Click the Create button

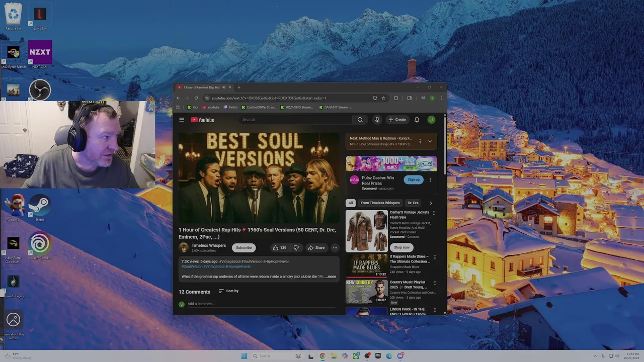[x=397, y=120]
